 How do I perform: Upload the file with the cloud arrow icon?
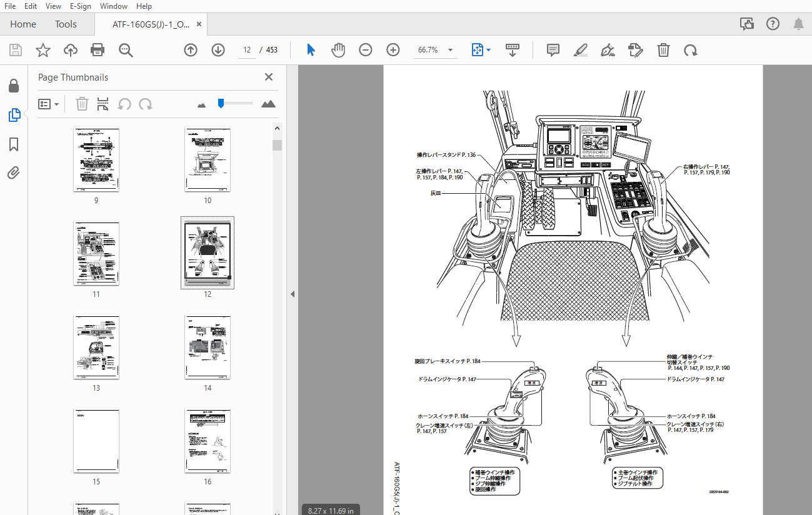tap(71, 50)
